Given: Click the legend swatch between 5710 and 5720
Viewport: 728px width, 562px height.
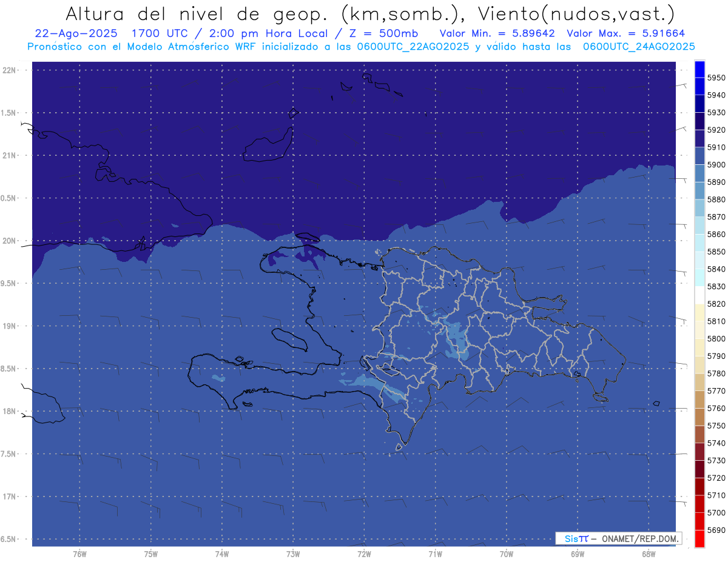Looking at the screenshot, I should click(699, 486).
